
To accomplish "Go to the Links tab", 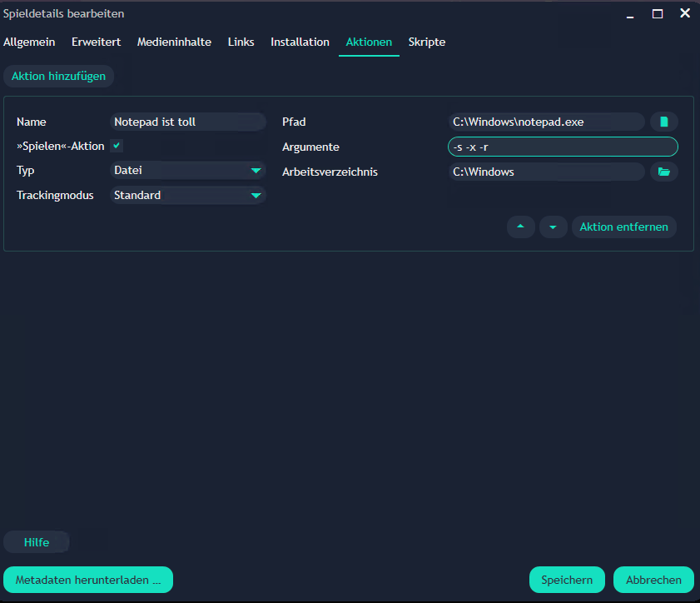I will point(241,42).
